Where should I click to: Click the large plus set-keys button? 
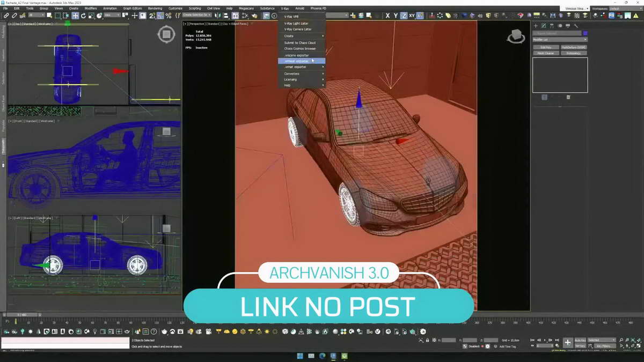point(568,342)
